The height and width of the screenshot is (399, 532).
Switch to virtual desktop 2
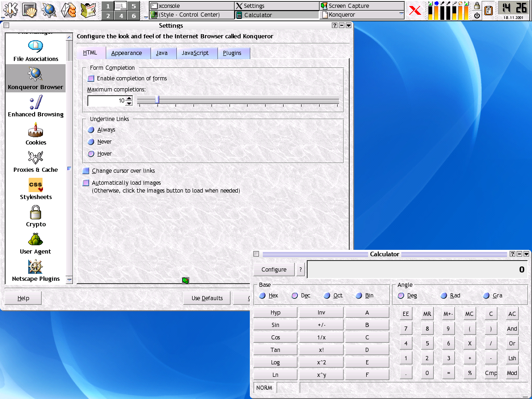108,15
